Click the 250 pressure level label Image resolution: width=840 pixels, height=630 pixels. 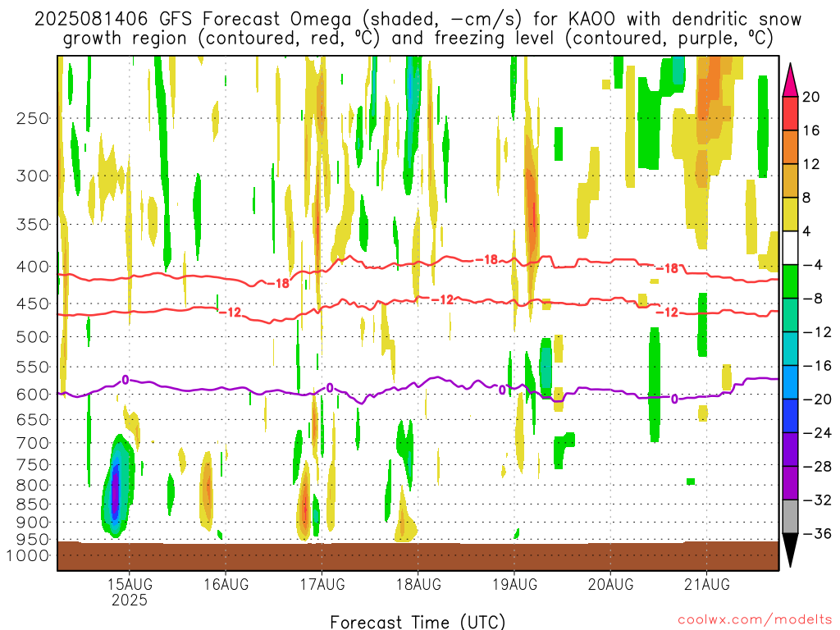click(x=33, y=118)
